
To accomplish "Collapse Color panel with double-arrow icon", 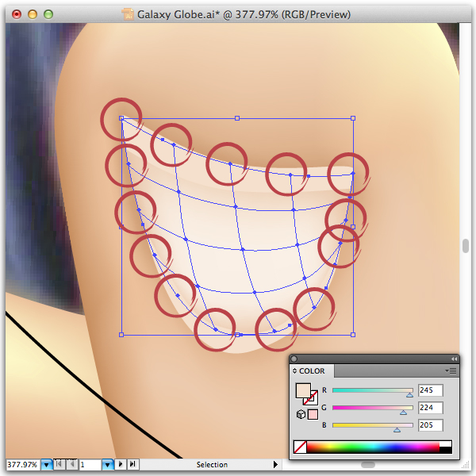I will [x=454, y=359].
